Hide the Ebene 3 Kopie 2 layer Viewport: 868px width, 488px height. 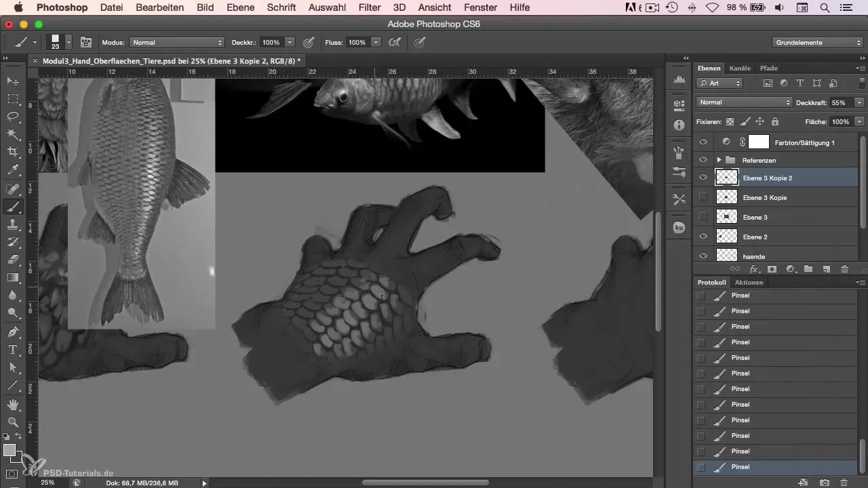(x=703, y=178)
